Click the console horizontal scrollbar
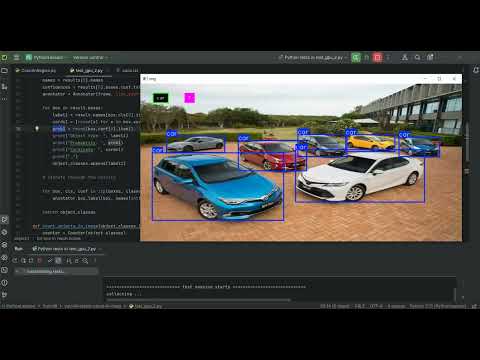Viewport: 480px width, 360px height. tap(198, 300)
